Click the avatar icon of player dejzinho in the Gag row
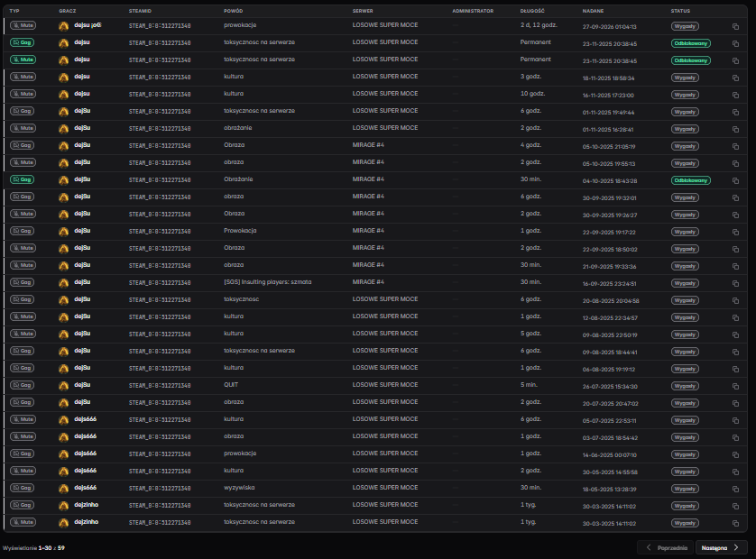 pos(64,506)
